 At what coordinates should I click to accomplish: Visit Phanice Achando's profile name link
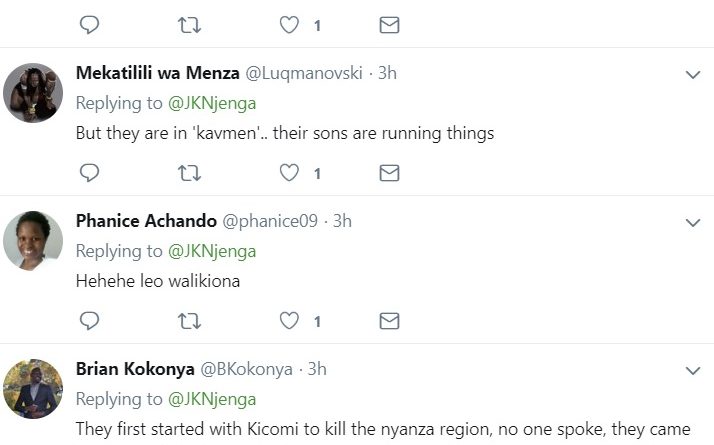pos(146,221)
